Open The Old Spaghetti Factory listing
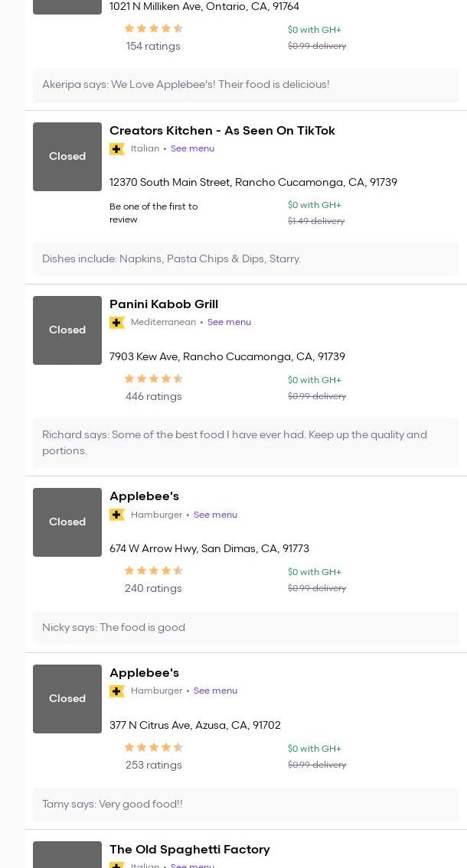 click(x=190, y=850)
